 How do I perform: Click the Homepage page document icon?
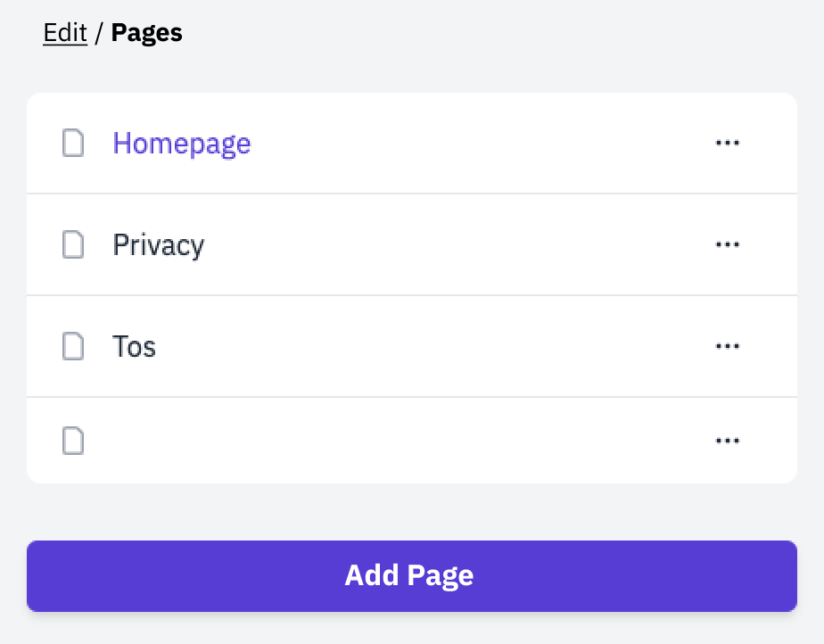tap(73, 143)
